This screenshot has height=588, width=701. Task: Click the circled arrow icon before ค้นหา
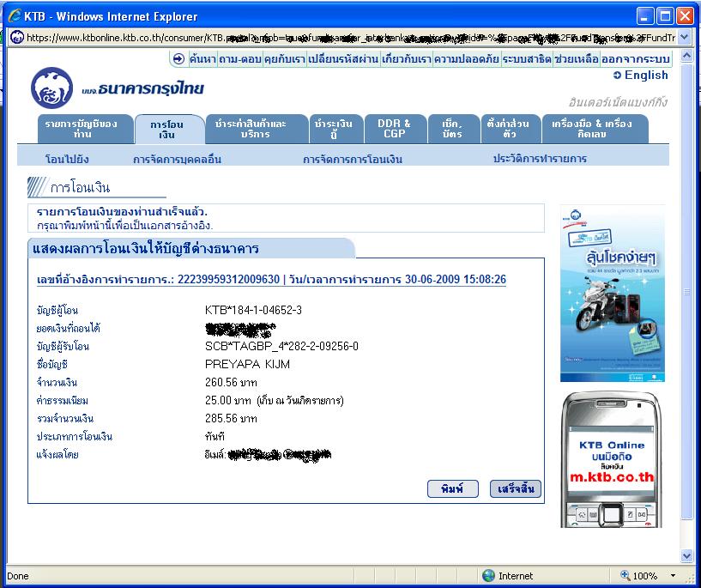(178, 58)
